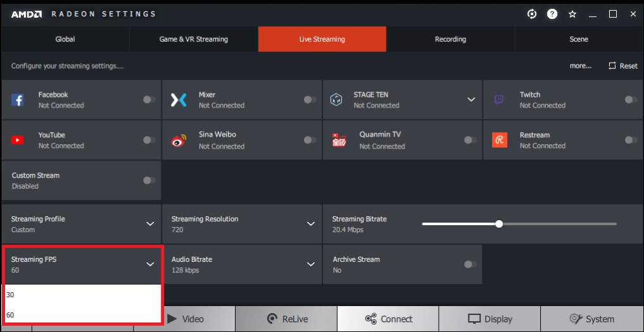This screenshot has height=332, width=644.
Task: Toggle YouTube streaming connection
Action: pyautogui.click(x=149, y=140)
